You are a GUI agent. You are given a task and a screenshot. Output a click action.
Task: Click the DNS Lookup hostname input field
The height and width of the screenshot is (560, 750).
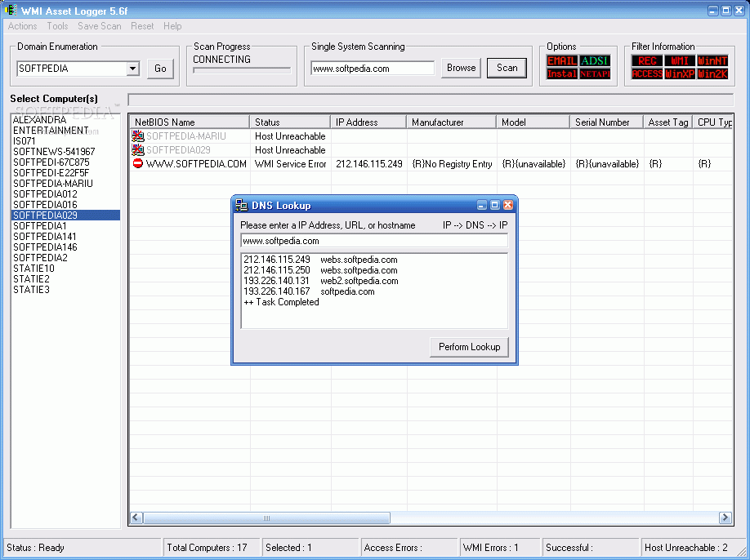point(374,241)
